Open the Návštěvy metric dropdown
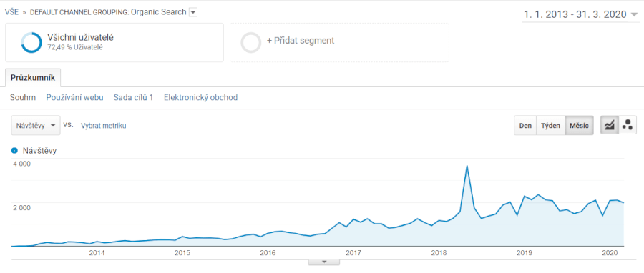 click(x=36, y=126)
